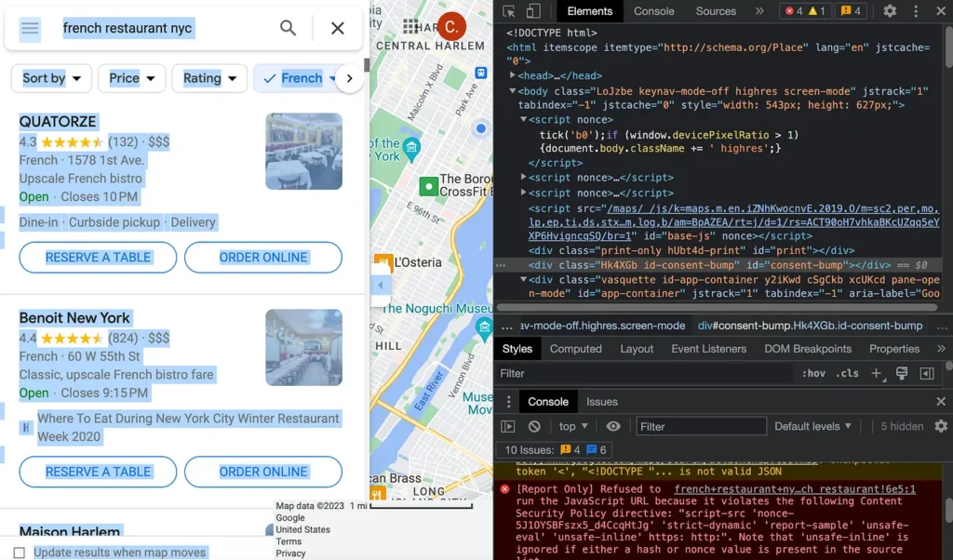Open the Layout tab
The width and height of the screenshot is (953, 560).
coord(637,349)
